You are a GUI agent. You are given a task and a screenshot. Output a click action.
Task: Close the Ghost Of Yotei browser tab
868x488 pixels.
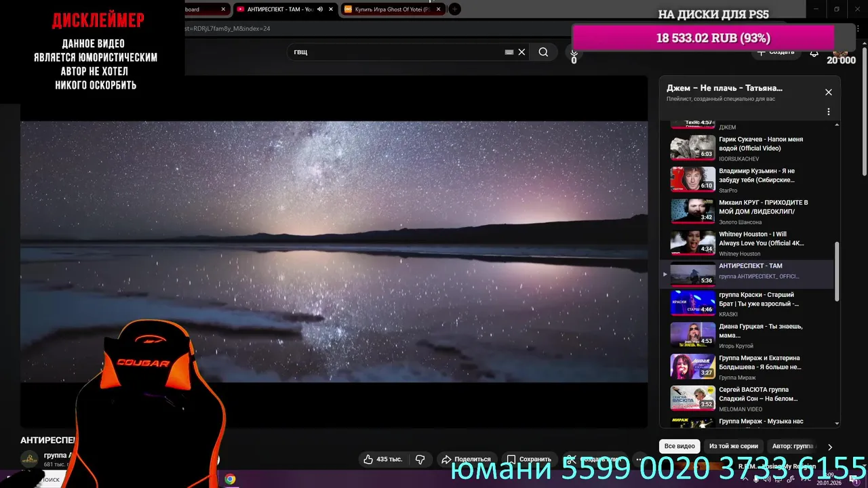[x=439, y=9]
